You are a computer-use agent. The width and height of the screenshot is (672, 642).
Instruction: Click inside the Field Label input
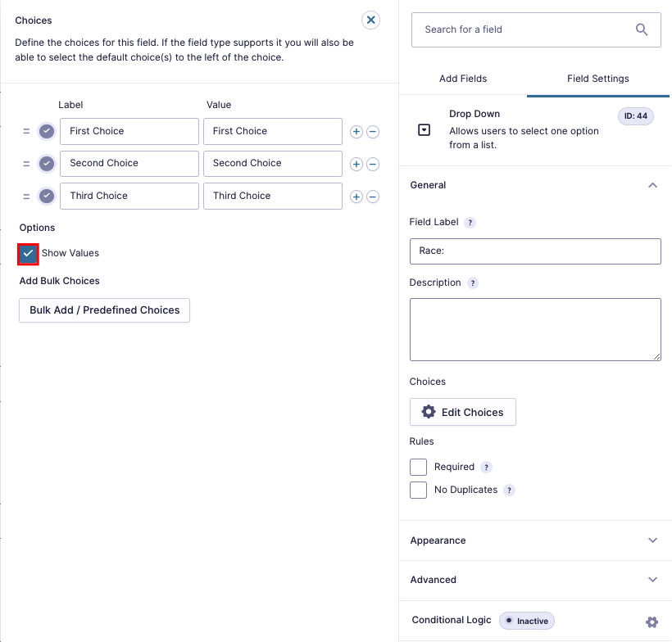pos(534,251)
